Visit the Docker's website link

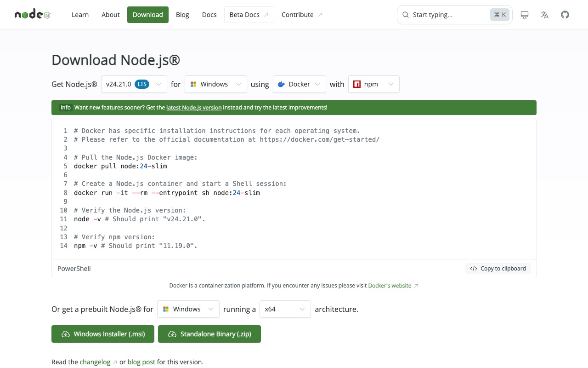coord(390,286)
